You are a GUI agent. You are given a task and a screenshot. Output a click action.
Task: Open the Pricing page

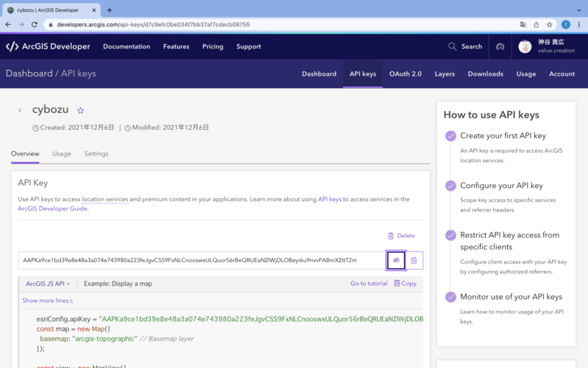click(x=212, y=46)
